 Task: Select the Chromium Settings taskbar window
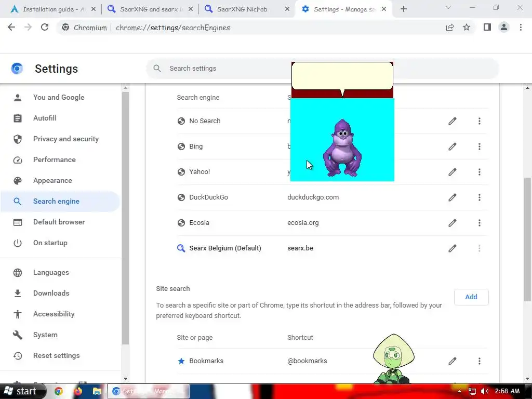coord(149,391)
